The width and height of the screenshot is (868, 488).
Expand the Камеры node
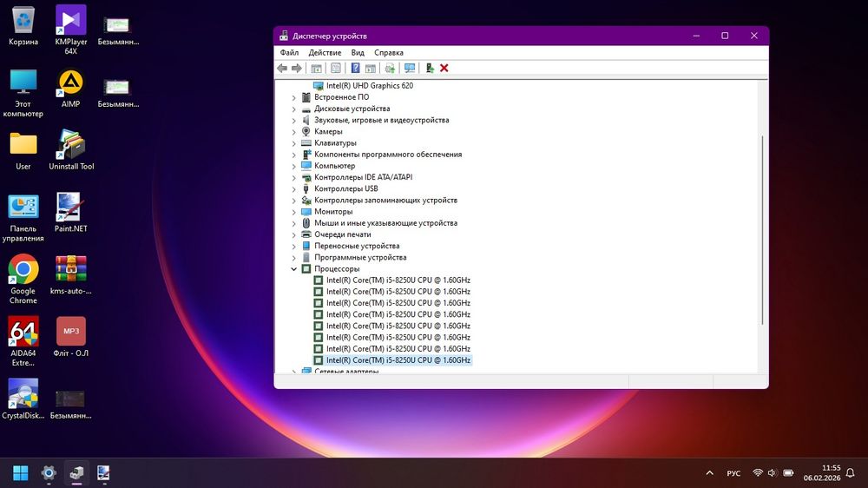pos(294,132)
